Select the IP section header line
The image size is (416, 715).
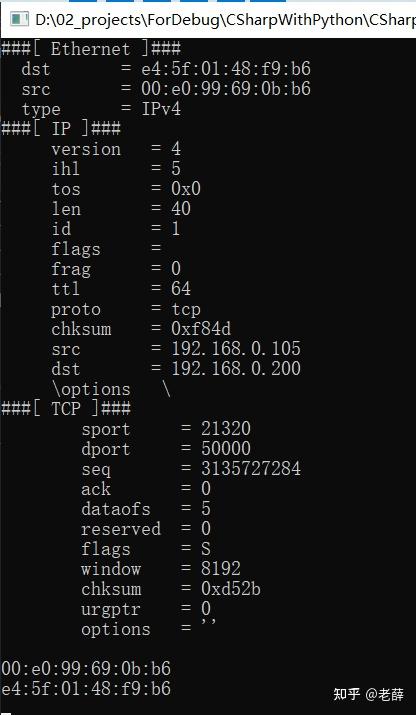61,129
